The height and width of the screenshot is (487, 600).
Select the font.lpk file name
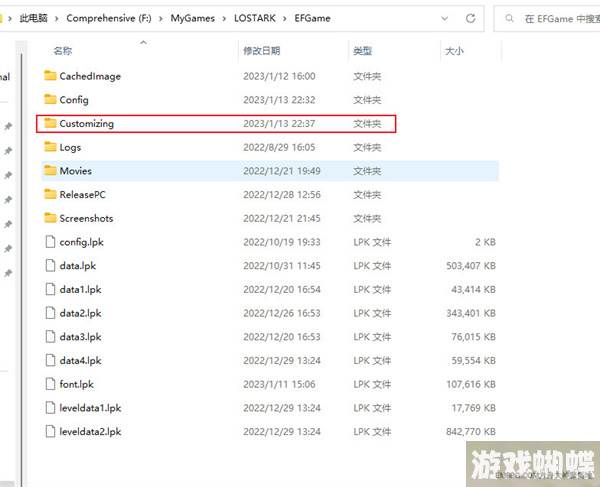[77, 384]
